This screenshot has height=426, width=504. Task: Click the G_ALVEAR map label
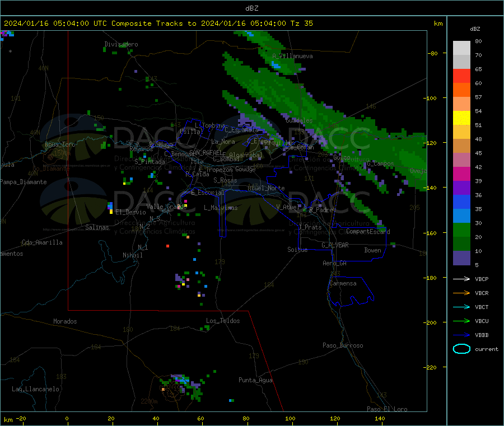coord(335,245)
